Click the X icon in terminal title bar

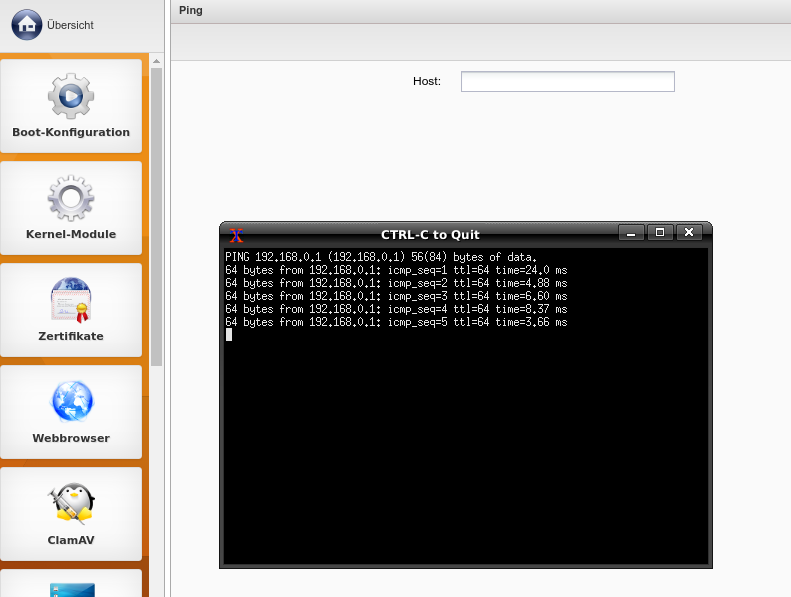[x=237, y=234]
